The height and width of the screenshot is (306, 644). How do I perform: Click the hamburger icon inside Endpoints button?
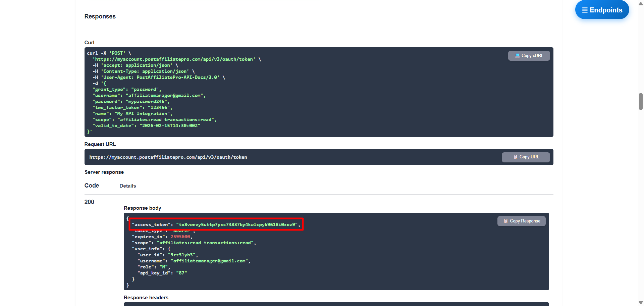tap(585, 10)
